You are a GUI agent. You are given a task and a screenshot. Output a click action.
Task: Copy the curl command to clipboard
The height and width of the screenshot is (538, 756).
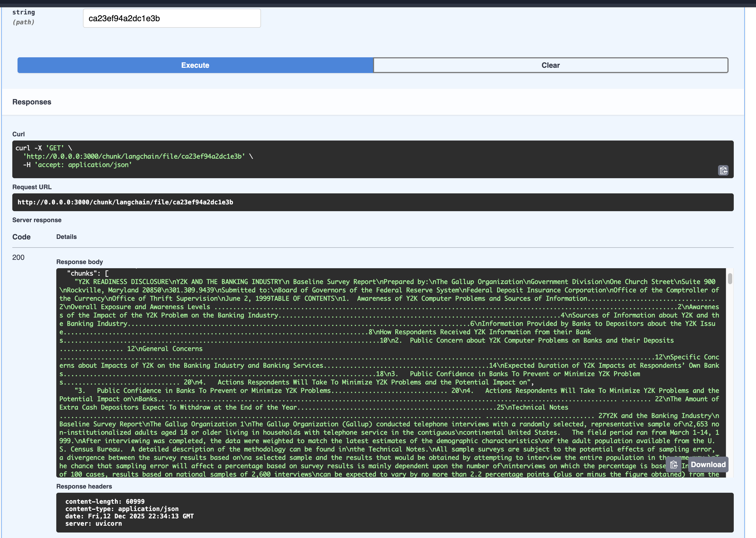tap(723, 170)
